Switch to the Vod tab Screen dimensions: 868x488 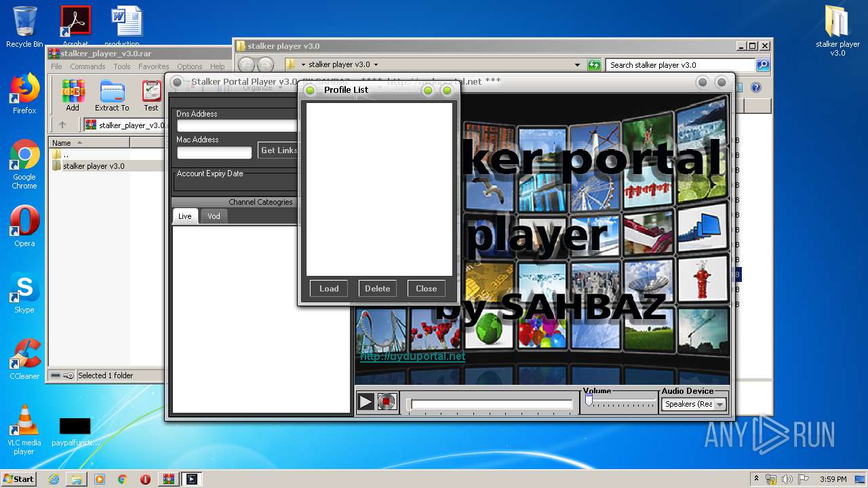pyautogui.click(x=214, y=216)
